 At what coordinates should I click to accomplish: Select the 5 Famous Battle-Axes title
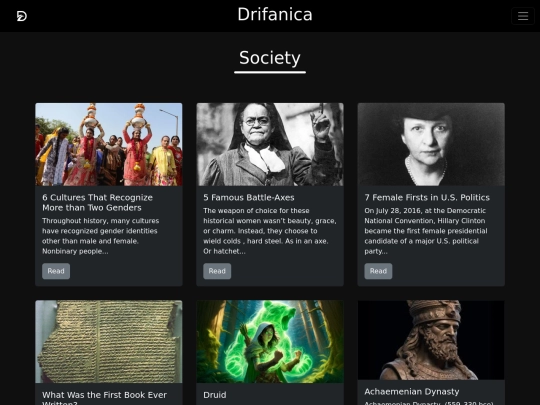(249, 197)
